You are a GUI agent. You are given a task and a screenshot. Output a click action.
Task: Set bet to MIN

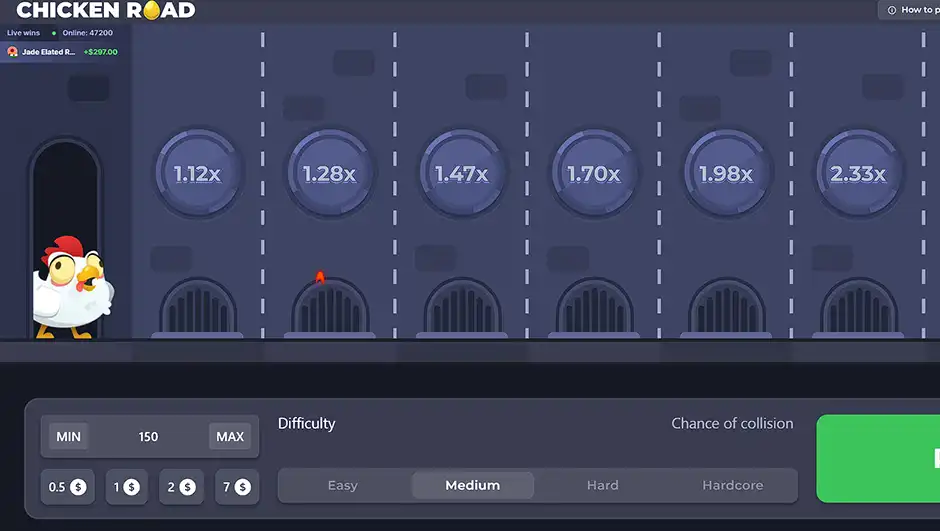(68, 436)
